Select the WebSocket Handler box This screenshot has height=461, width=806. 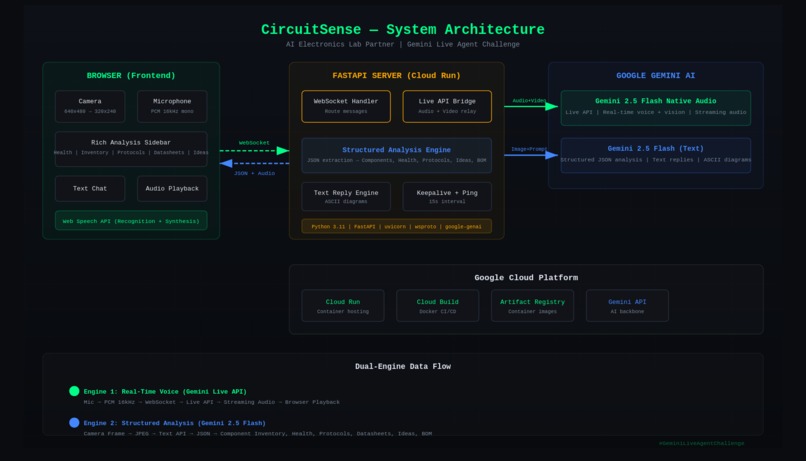346,106
